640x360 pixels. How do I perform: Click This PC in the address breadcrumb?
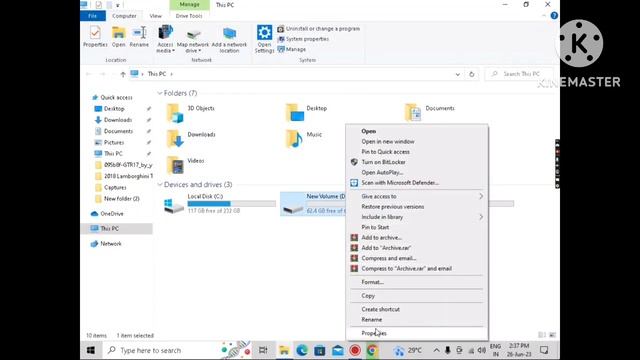pos(157,74)
